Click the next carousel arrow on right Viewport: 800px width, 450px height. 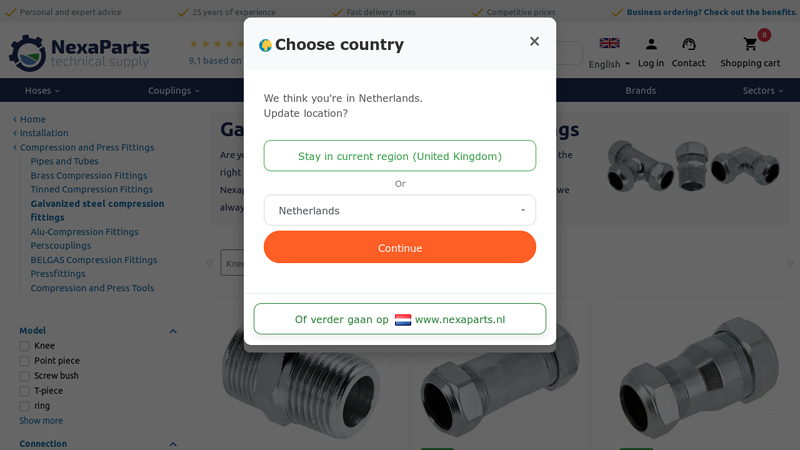(790, 263)
